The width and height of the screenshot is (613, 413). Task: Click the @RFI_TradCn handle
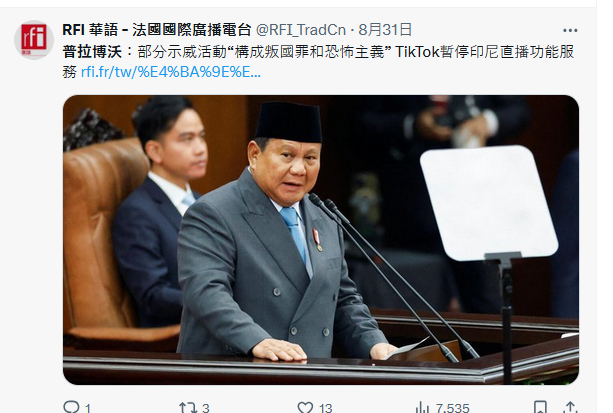[301, 30]
